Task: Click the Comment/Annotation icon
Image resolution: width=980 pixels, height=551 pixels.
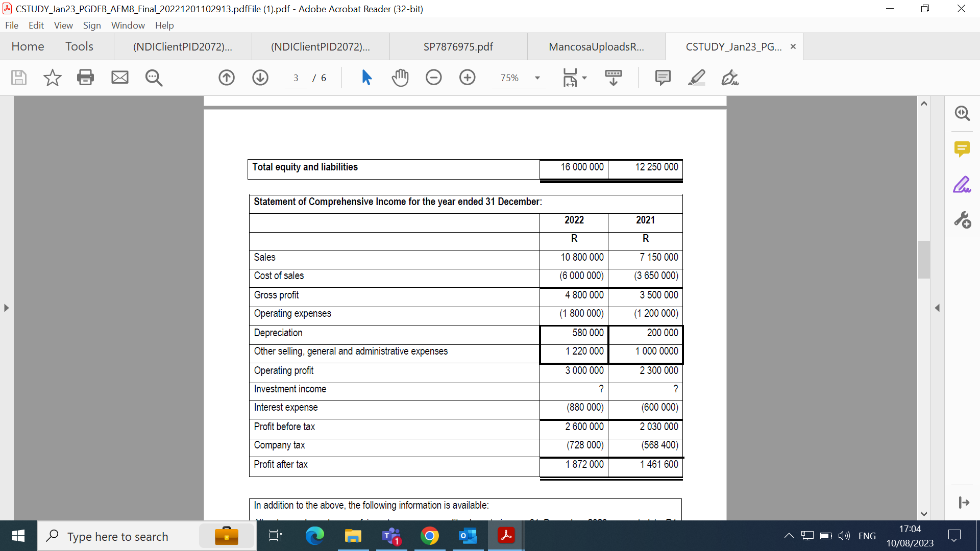Action: [661, 78]
